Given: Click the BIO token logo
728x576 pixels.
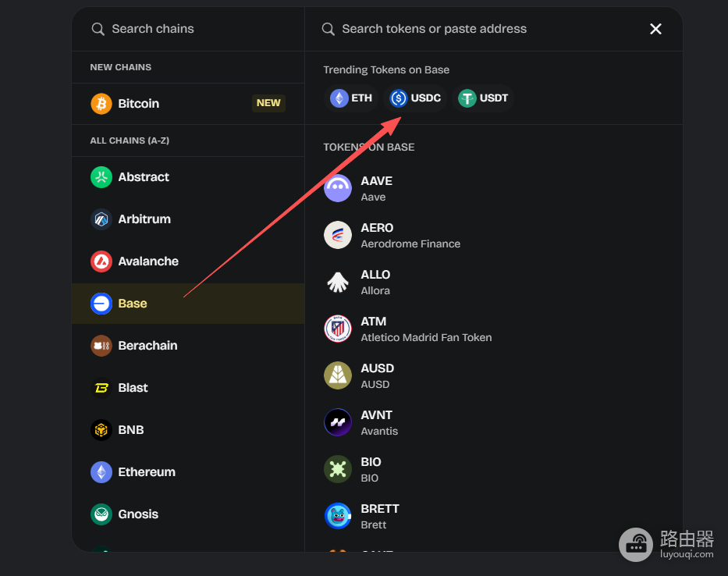Looking at the screenshot, I should [x=338, y=469].
